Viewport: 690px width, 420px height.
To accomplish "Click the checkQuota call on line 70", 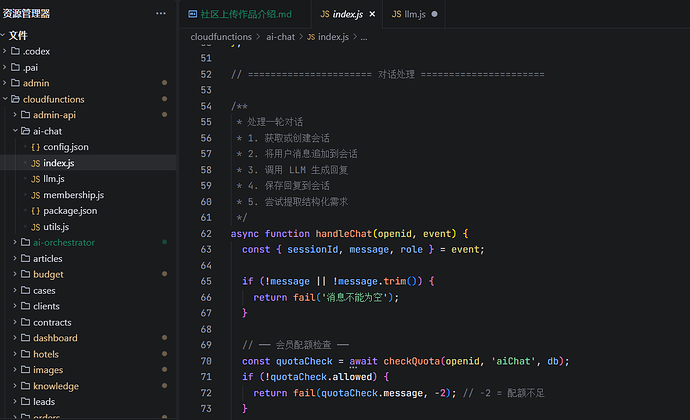I will click(x=411, y=361).
